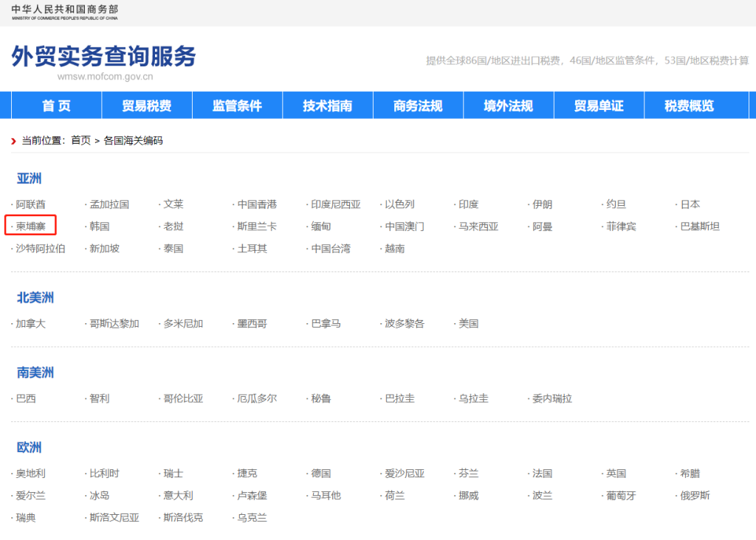This screenshot has width=756, height=540.
Task: Click 瑞士 link
Action: (173, 474)
